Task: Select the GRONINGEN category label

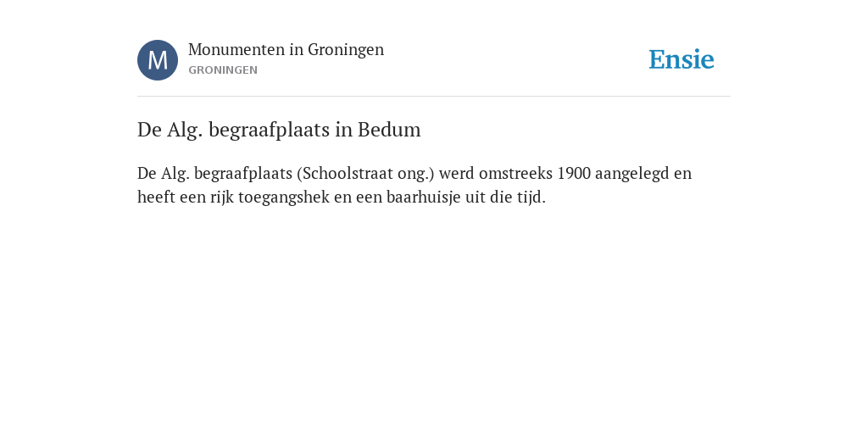Action: (x=223, y=70)
